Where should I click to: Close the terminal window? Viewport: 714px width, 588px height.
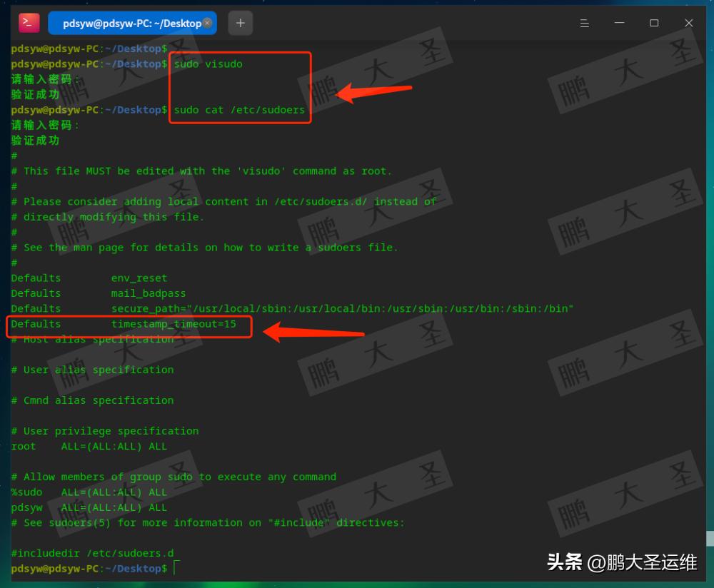[x=689, y=23]
